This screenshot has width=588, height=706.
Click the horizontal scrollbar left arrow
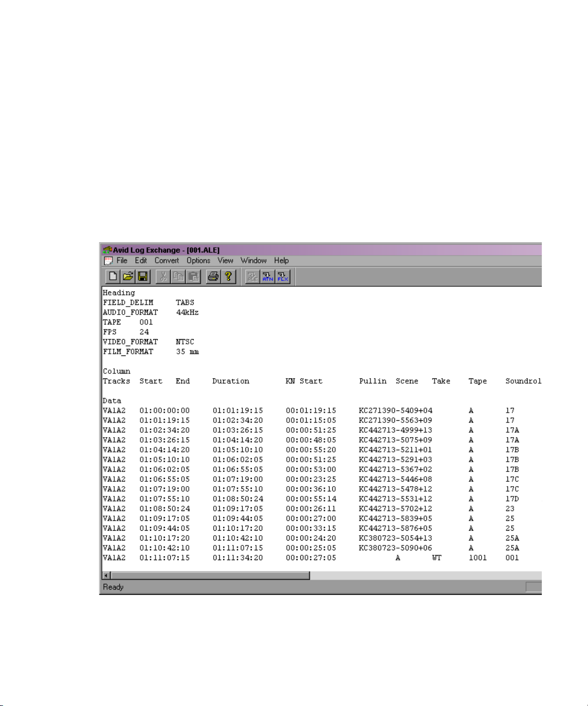click(x=107, y=575)
